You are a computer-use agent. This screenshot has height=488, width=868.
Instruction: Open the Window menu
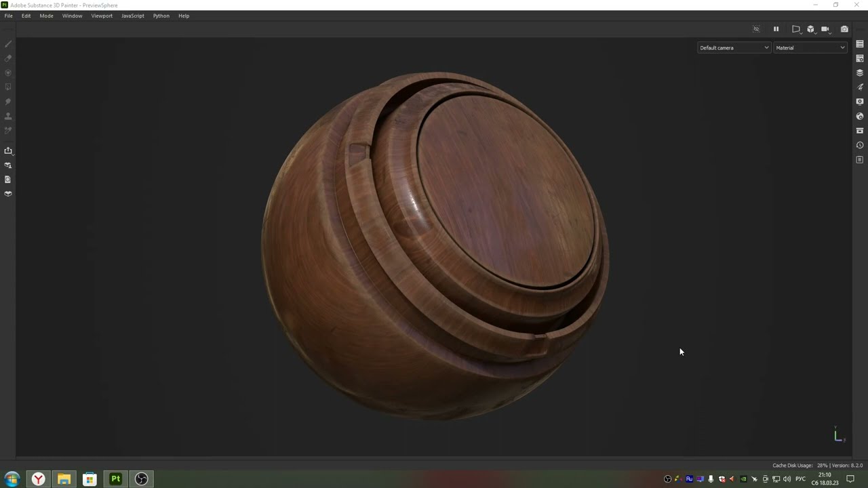[x=72, y=16]
